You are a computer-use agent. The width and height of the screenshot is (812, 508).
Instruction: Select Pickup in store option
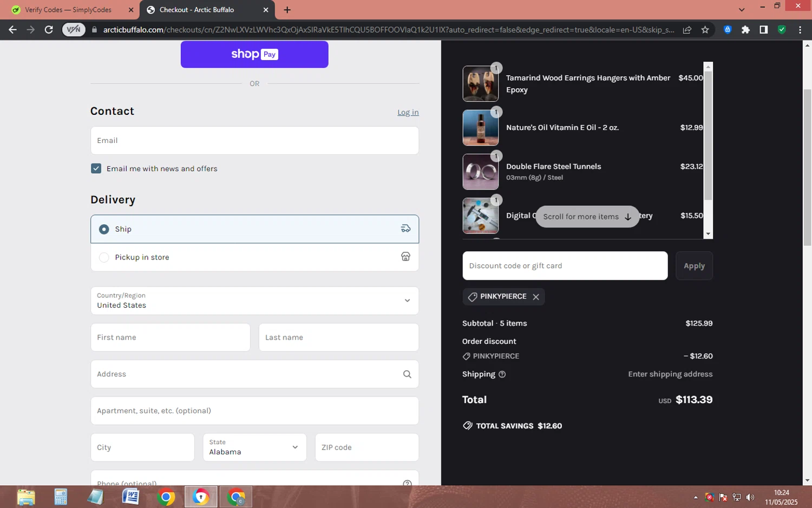(x=254, y=257)
